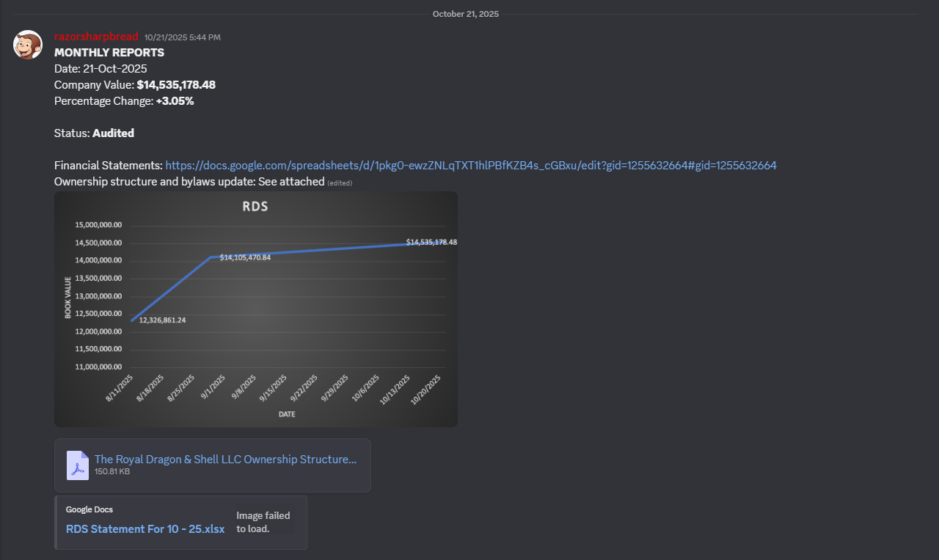Click the 10/21/2025 5:44 PM message timestamp

pos(182,37)
